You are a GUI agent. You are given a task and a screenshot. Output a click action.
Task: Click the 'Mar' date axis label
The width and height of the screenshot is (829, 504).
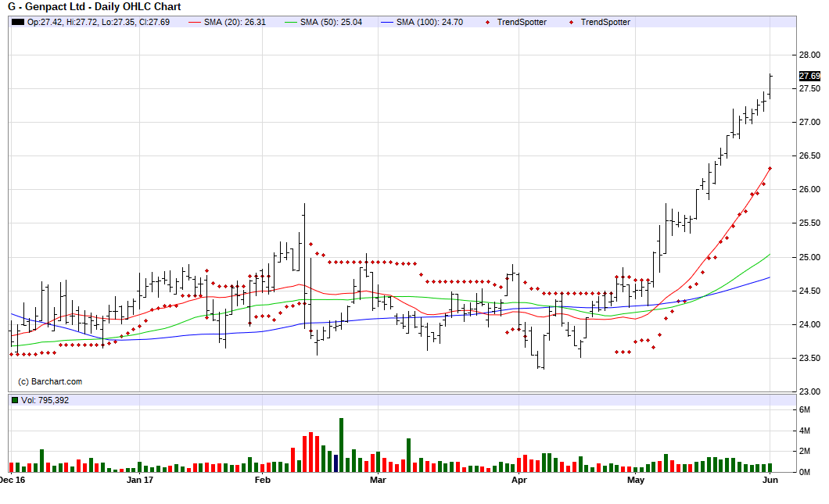pos(378,480)
